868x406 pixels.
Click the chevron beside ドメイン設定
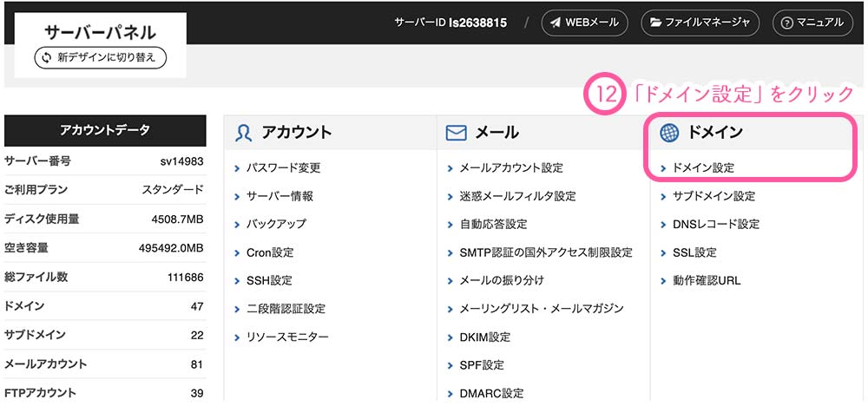click(663, 167)
